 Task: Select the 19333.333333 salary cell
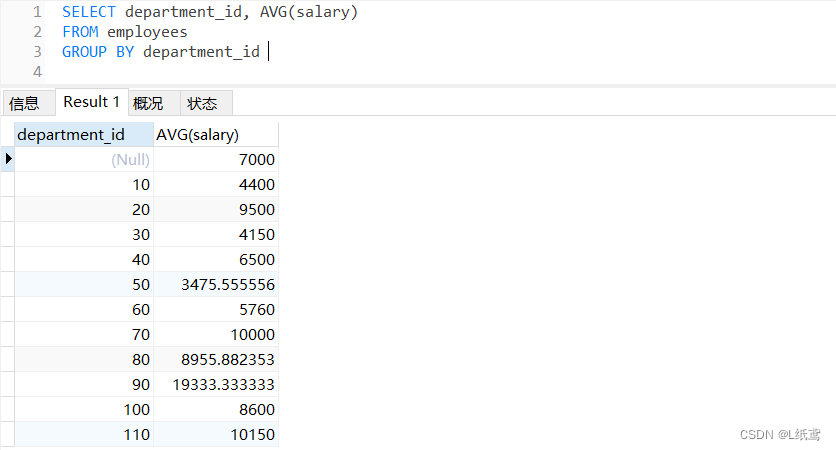pos(216,384)
